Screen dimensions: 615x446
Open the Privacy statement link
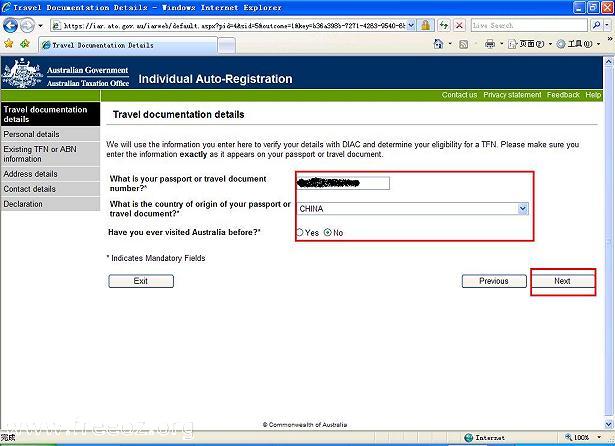512,95
